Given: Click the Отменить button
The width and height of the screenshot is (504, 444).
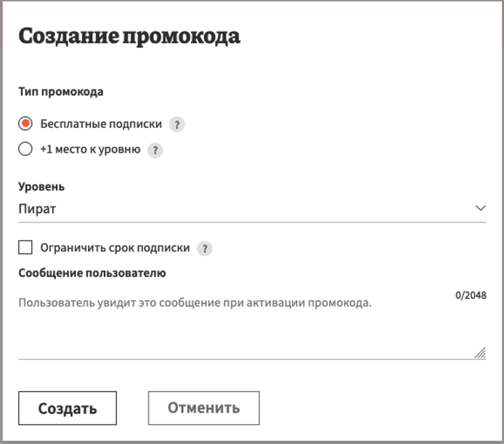Looking at the screenshot, I should point(203,408).
